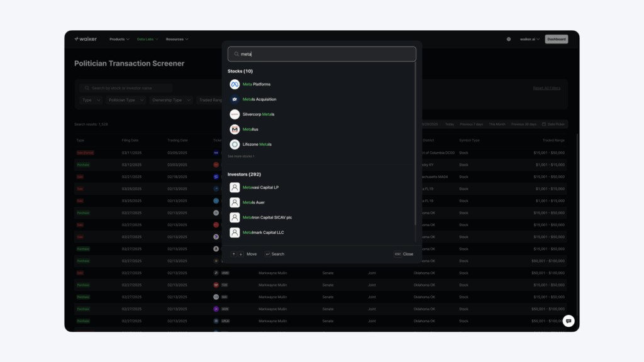Open the Data Labs dropdown menu
The height and width of the screenshot is (362, 644).
(x=147, y=40)
